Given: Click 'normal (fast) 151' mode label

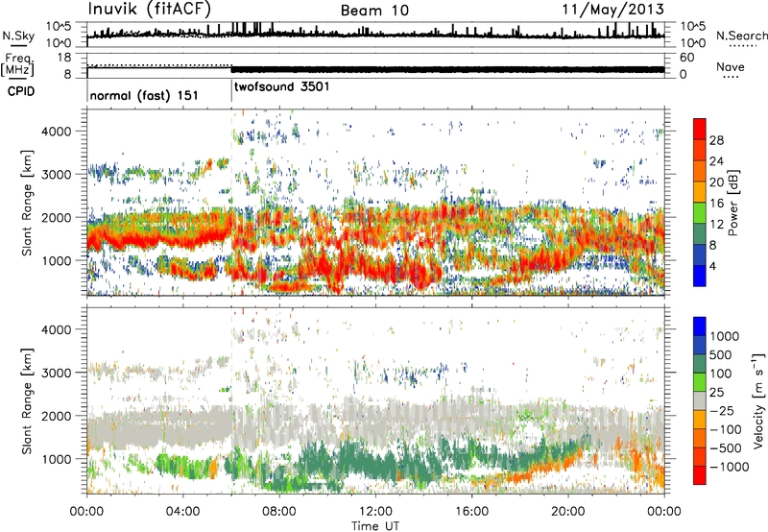Looking at the screenshot, I should pyautogui.click(x=144, y=95).
